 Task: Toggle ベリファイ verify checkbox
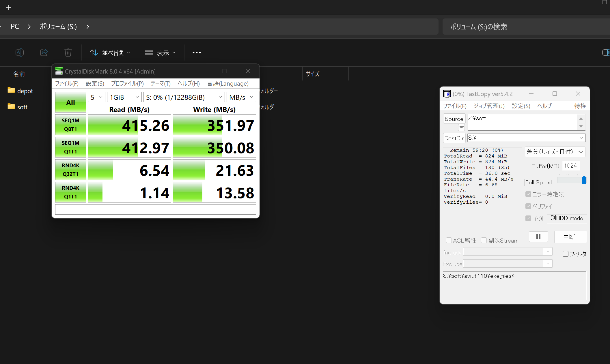(x=528, y=206)
